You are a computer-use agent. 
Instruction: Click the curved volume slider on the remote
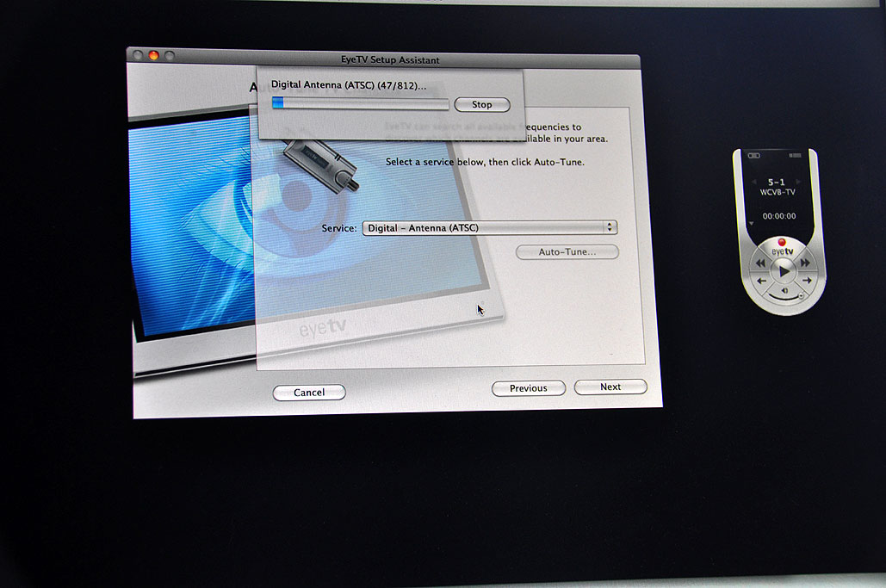784,298
